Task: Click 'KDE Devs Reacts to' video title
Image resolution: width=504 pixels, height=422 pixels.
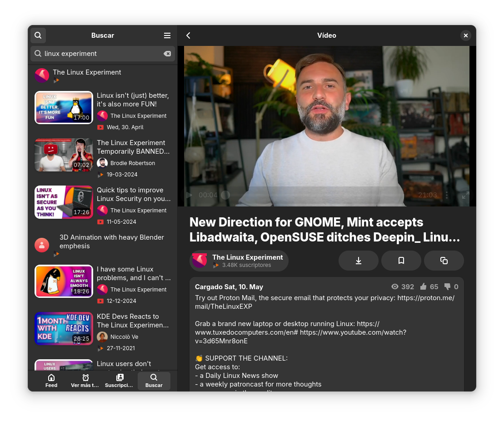Action: pos(133,321)
